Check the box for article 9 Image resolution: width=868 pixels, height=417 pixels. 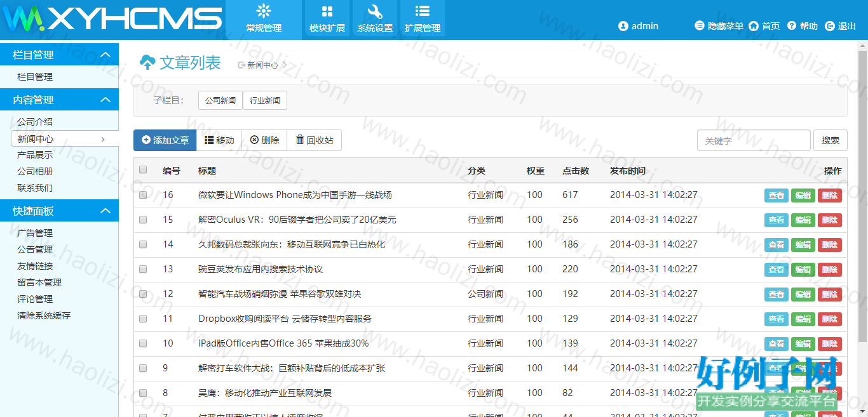[x=143, y=368]
